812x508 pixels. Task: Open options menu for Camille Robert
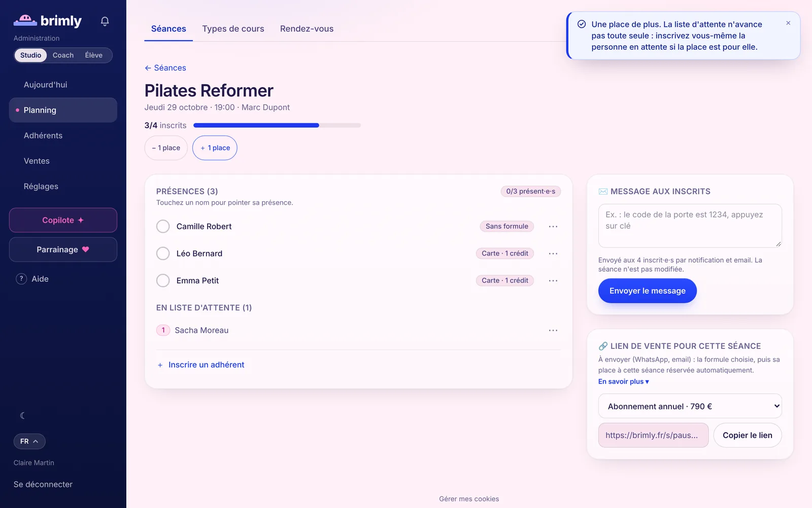click(553, 227)
